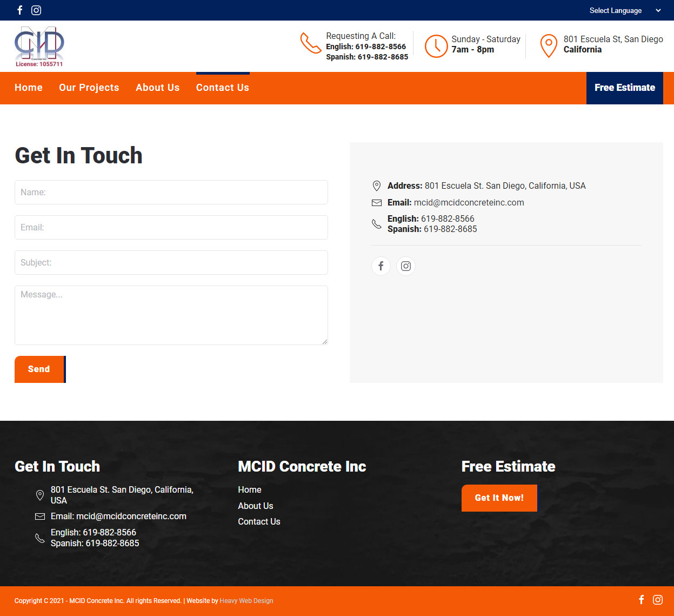Image resolution: width=674 pixels, height=616 pixels.
Task: Click the orange clock icon in header
Action: point(436,46)
